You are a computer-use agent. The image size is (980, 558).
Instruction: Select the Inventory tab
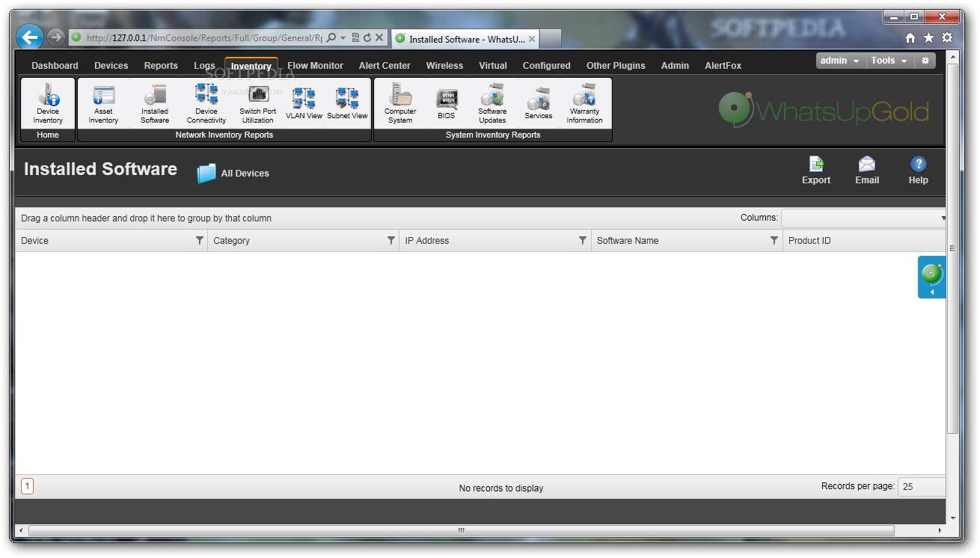tap(251, 67)
